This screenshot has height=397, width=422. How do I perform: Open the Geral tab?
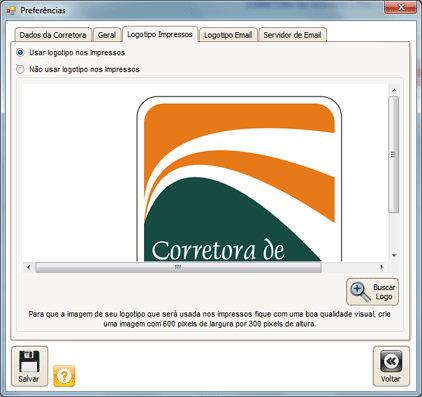coord(107,35)
